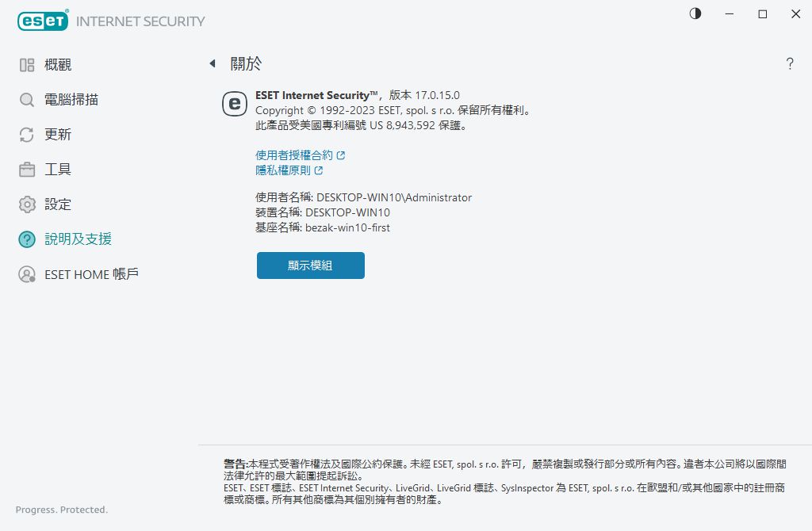
Task: Open the 工具 sidebar entry
Action: [x=58, y=170]
